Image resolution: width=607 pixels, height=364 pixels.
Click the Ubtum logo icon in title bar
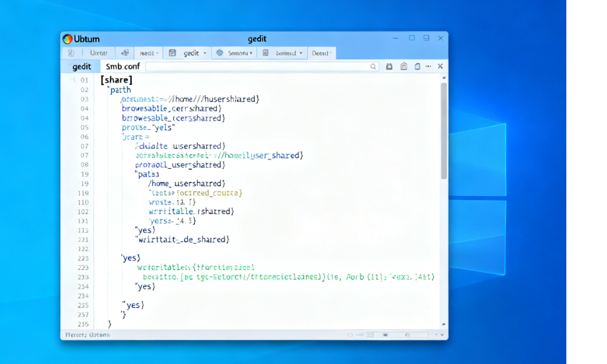67,39
